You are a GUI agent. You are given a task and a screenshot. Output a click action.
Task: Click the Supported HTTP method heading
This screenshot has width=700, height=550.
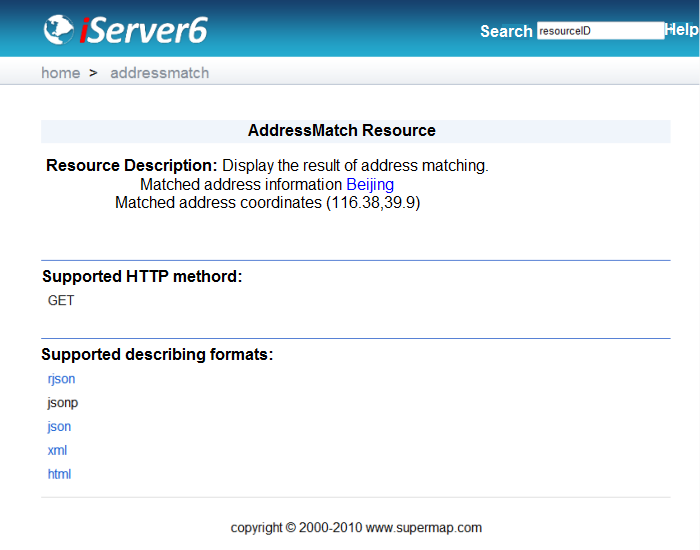coord(142,277)
